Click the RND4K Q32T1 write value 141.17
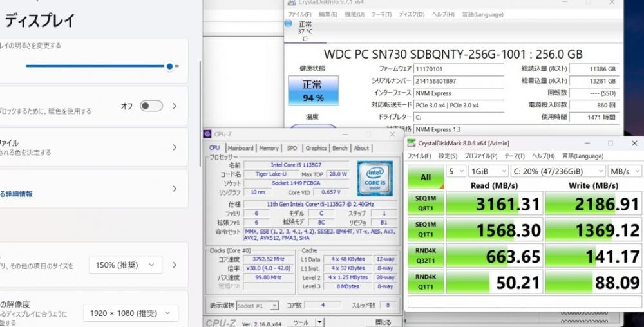This screenshot has width=644, height=327. tap(593, 256)
